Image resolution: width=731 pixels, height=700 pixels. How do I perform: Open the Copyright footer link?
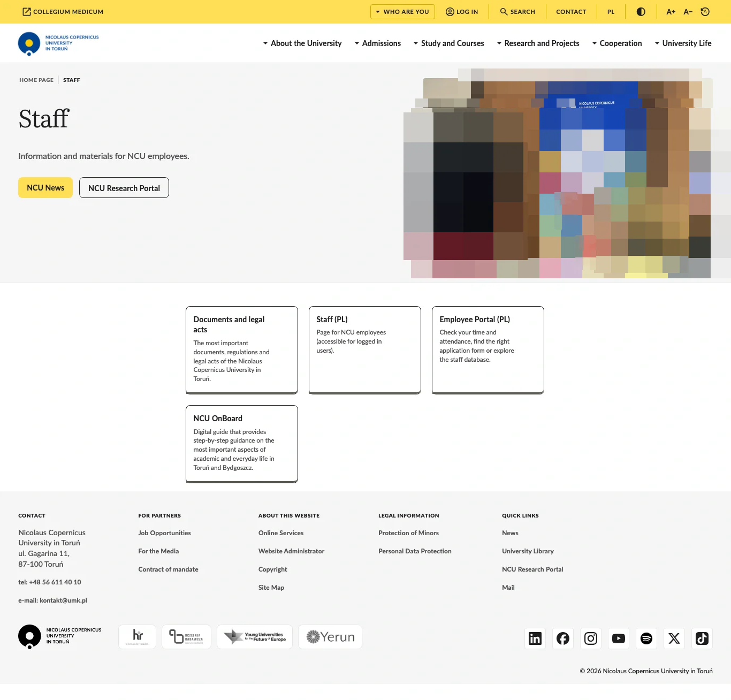272,569
